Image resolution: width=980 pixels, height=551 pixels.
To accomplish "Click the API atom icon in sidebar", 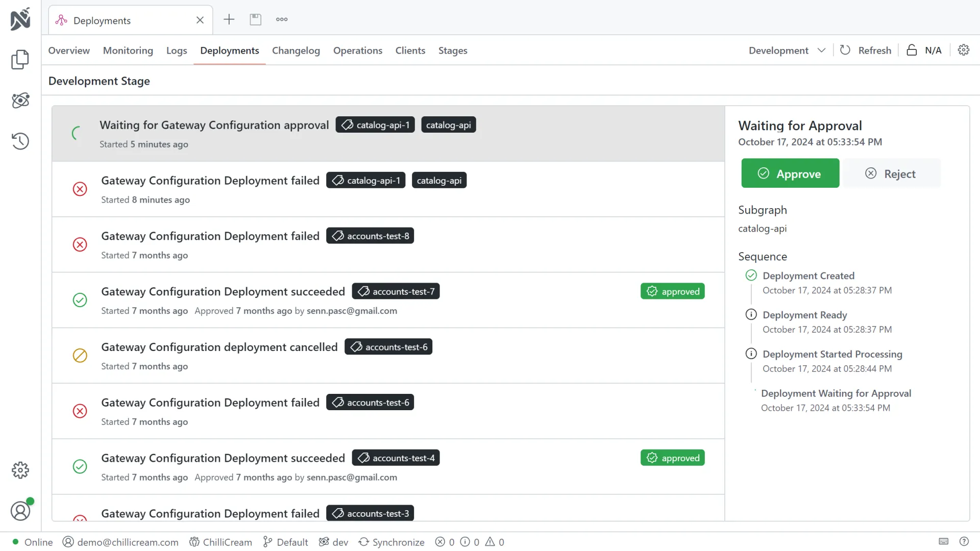I will [20, 101].
